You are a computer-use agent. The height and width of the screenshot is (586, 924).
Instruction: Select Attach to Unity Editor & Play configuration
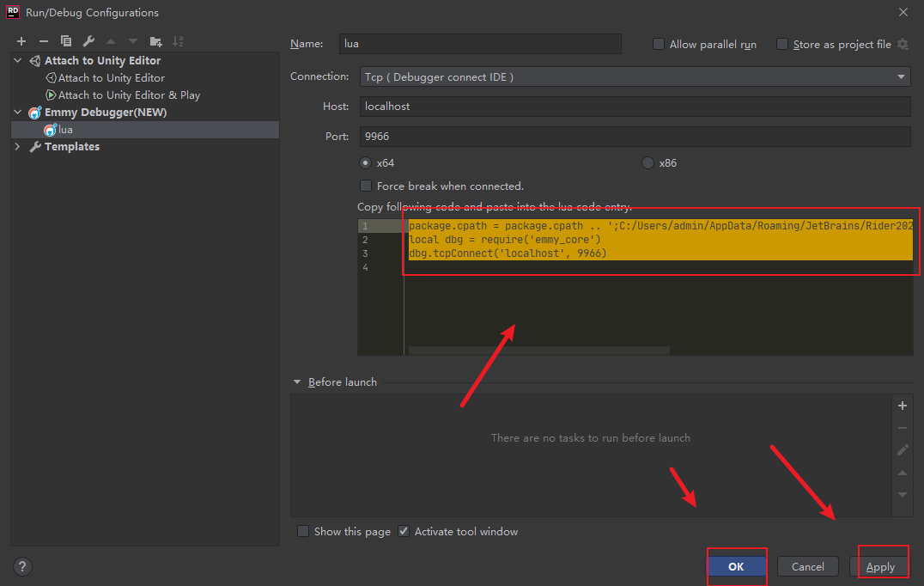coord(129,95)
